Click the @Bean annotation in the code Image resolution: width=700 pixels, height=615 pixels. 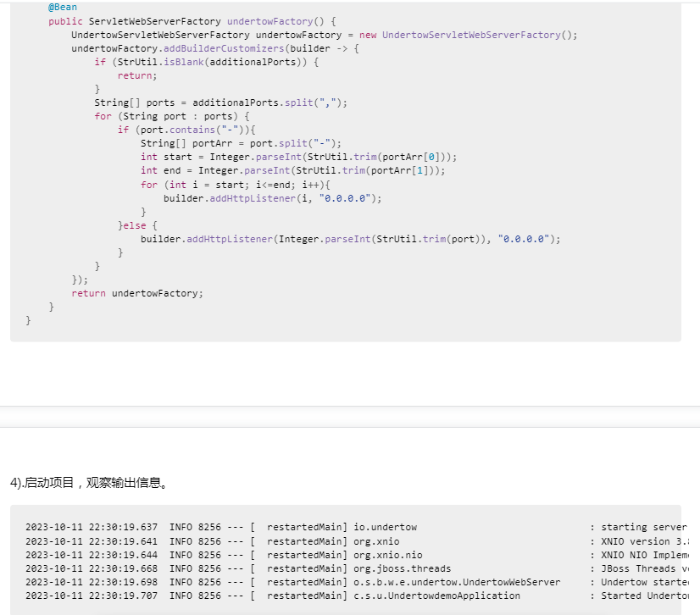pos(62,8)
